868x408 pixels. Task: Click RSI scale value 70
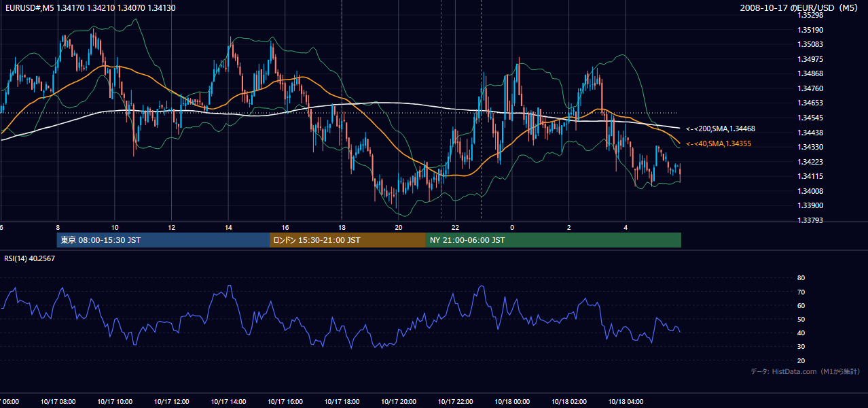tap(801, 292)
